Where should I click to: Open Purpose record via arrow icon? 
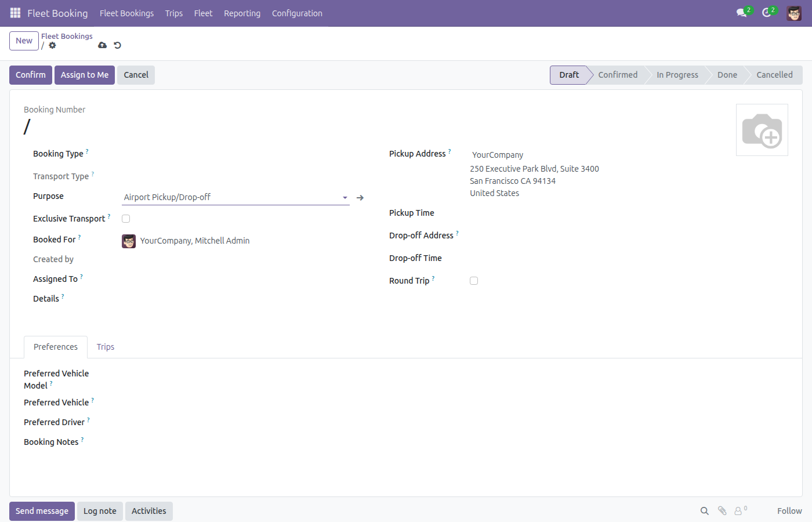tap(360, 198)
